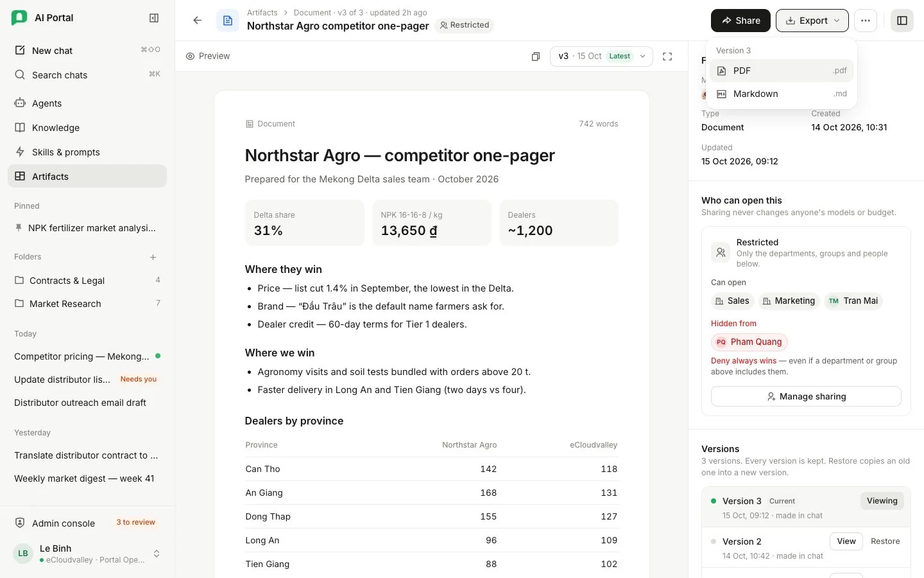Collapse the sidebar with the panel icon

point(154,18)
